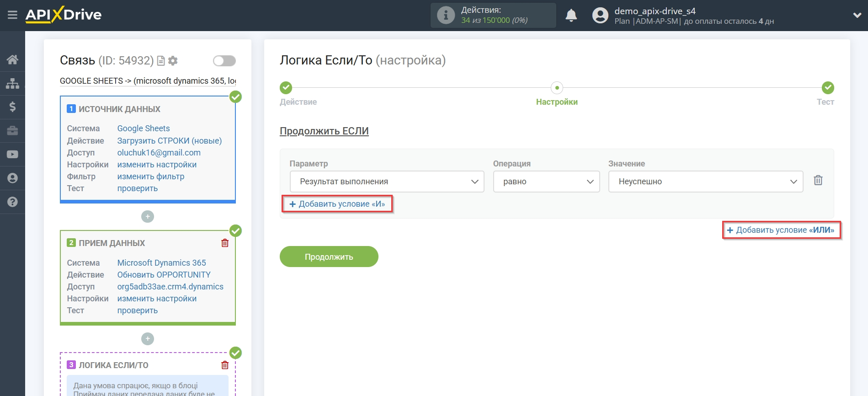868x396 pixels.
Task: Click ПРИЕМ ДАННЫХ block header
Action: [x=112, y=243]
